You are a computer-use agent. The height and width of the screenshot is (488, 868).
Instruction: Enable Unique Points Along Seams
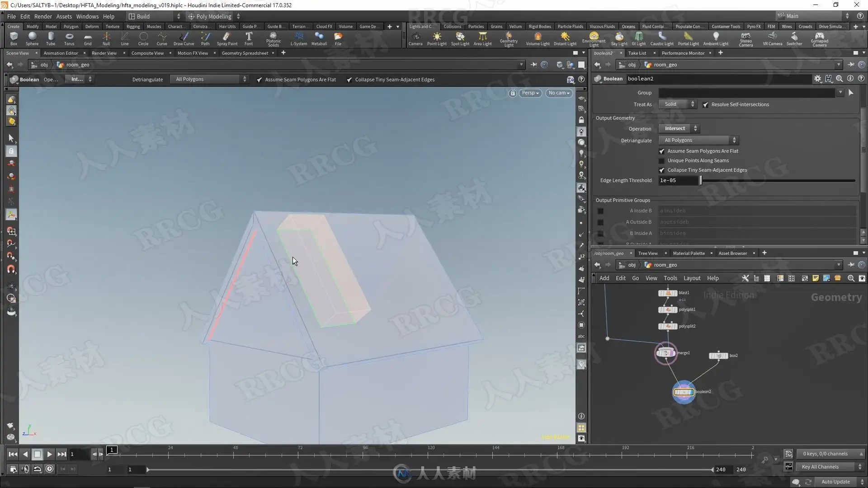pos(662,161)
